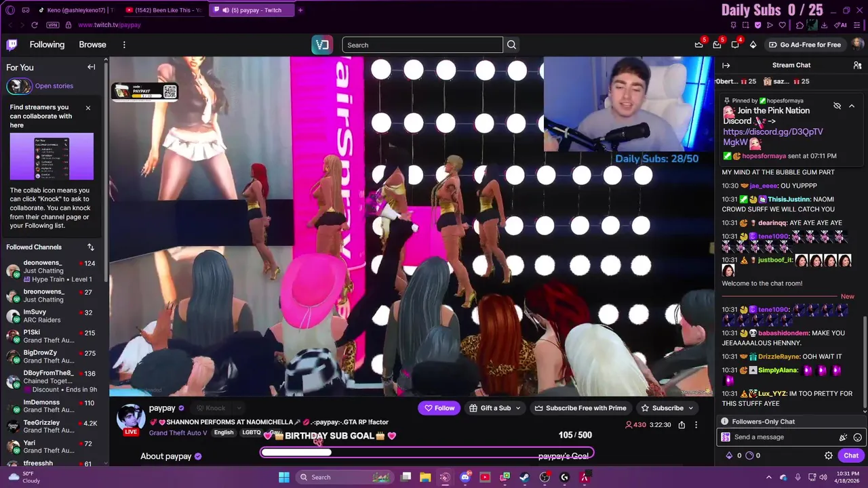Click the birthday sub goal progress bar
Image resolution: width=868 pixels, height=488 pixels.
pos(427,453)
